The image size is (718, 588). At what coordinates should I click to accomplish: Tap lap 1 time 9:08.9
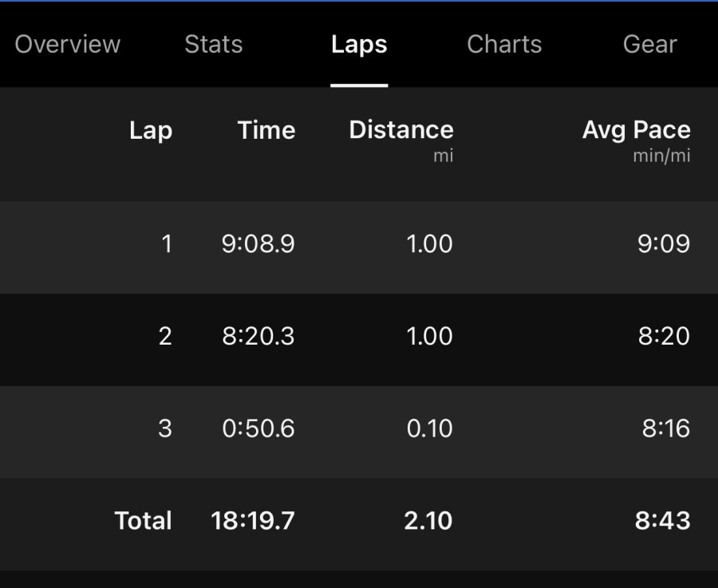tap(258, 243)
